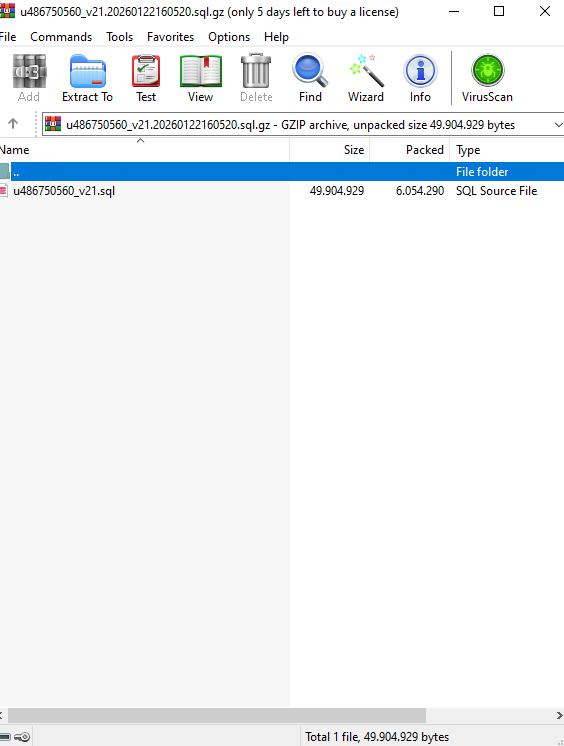Open the Commands menu
This screenshot has width=564, height=746.
pyautogui.click(x=61, y=37)
